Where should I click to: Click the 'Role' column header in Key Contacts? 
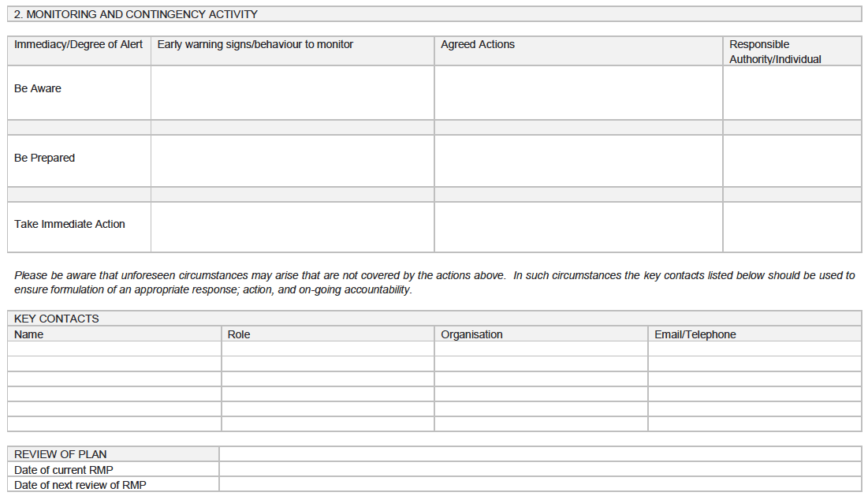(x=239, y=334)
